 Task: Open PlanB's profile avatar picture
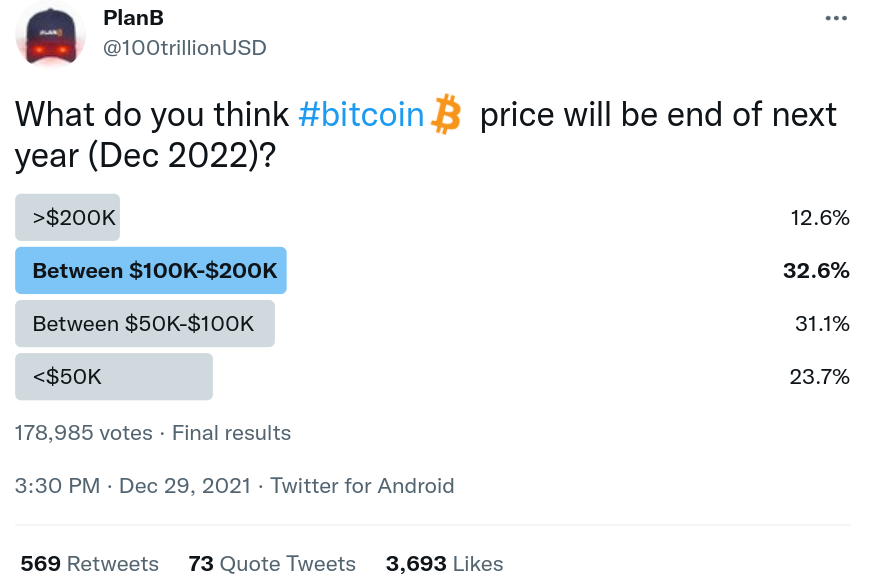(x=51, y=35)
